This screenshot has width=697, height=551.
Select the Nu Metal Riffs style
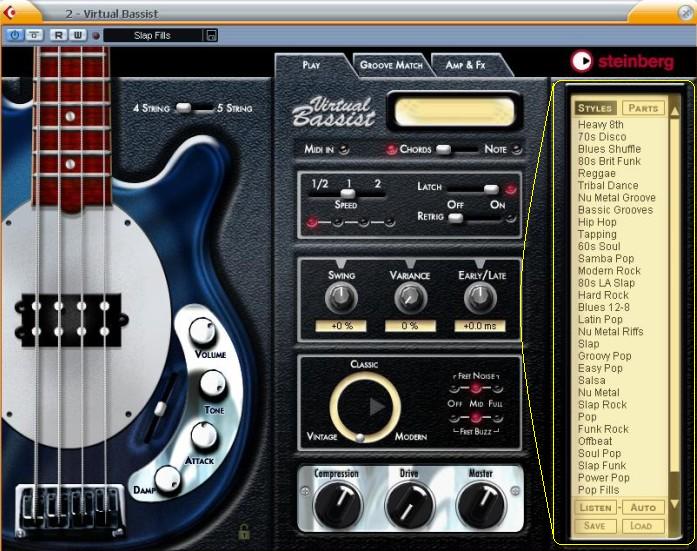[x=610, y=331]
